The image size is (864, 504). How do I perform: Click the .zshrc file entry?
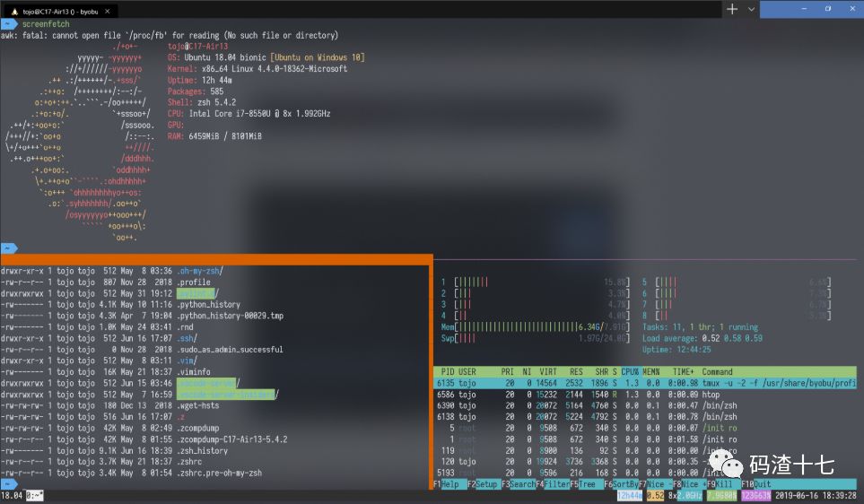pos(189,462)
